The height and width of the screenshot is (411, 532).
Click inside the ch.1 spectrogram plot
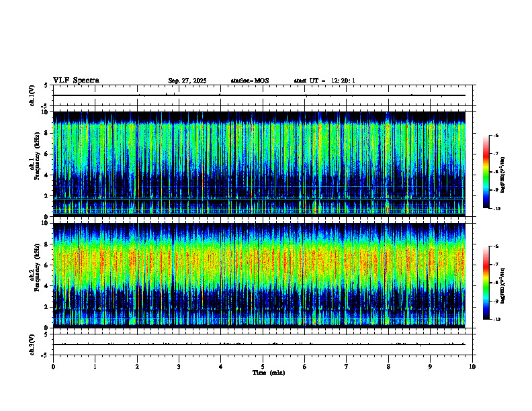[259, 164]
